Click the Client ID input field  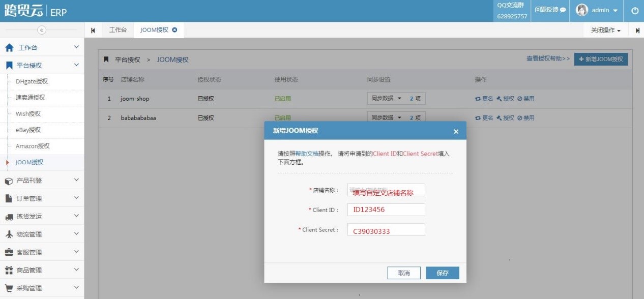[386, 210]
